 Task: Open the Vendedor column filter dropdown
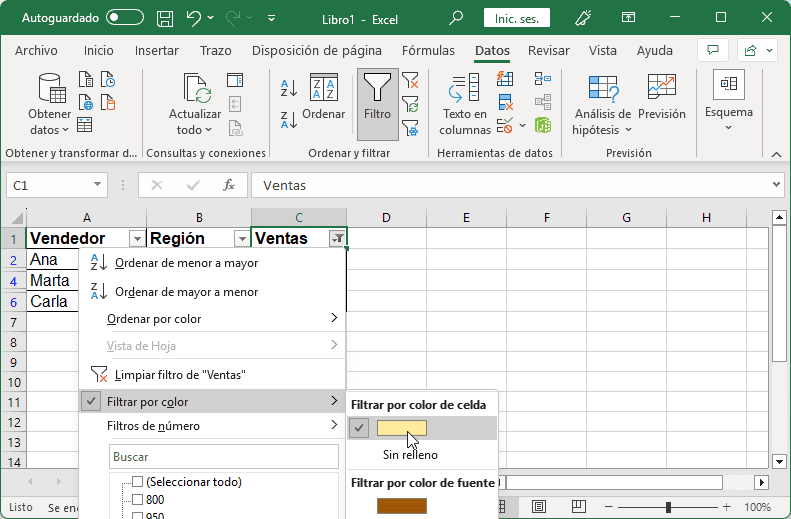137,239
